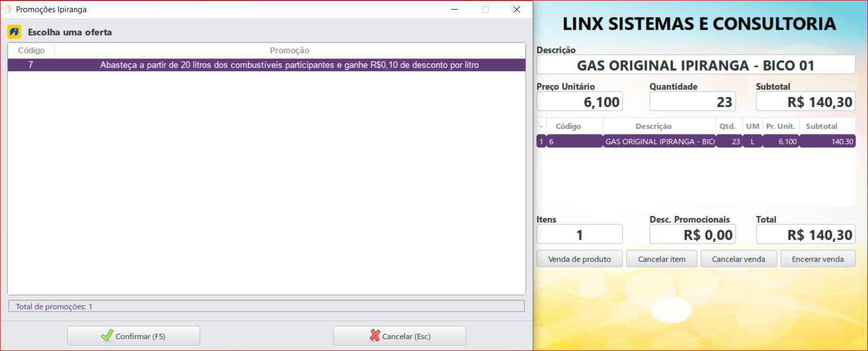Viewport: 868px width, 351px height.
Task: Click the 6.100 unit price cell
Action: click(x=781, y=141)
